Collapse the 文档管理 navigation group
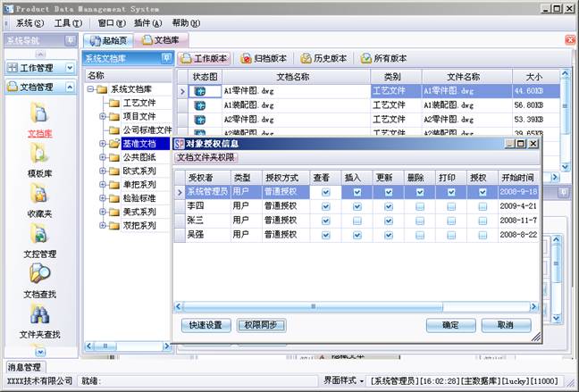 coord(70,88)
